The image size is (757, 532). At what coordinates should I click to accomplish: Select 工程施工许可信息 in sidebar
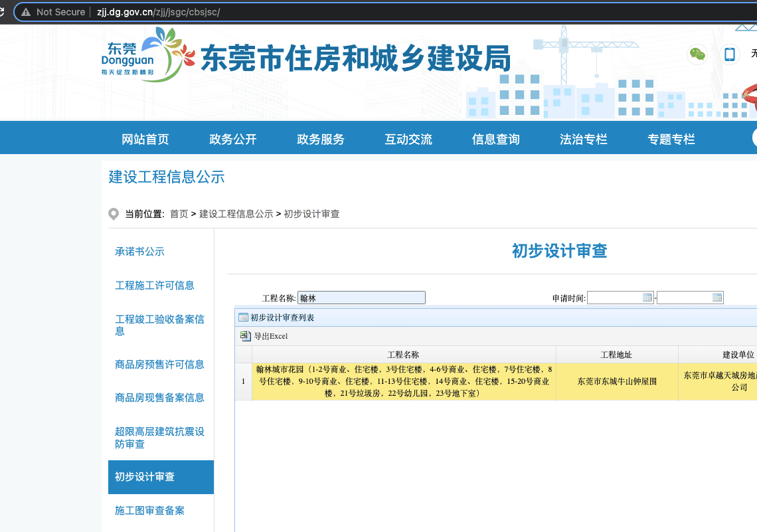tap(155, 286)
